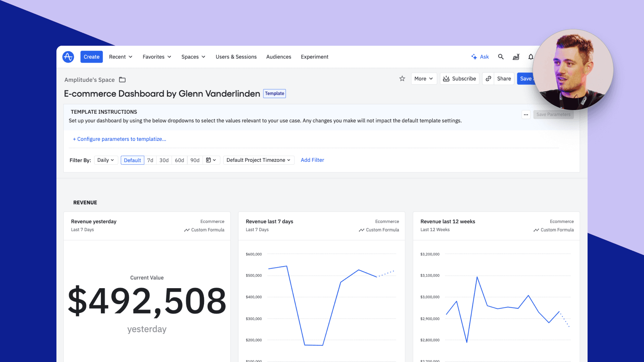The width and height of the screenshot is (644, 362).
Task: Expand the Daily interval dropdown
Action: 106,160
